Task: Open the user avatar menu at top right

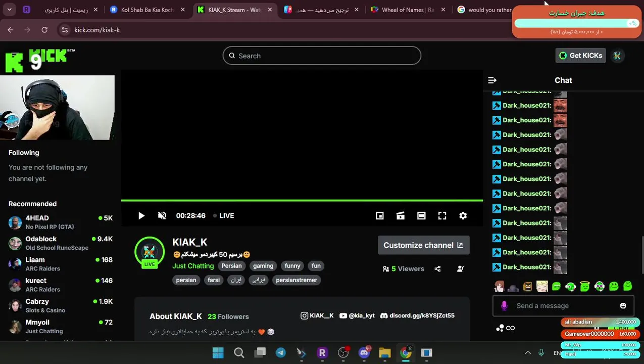Action: 617,56
